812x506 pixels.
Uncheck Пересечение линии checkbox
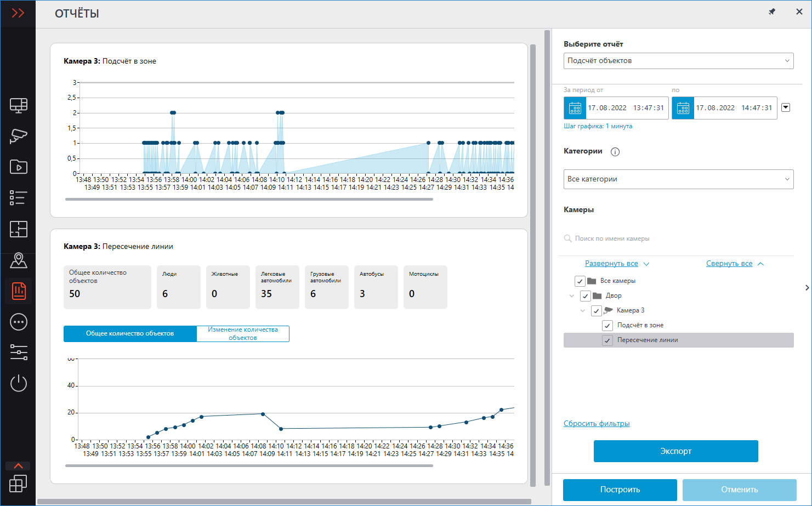point(607,340)
